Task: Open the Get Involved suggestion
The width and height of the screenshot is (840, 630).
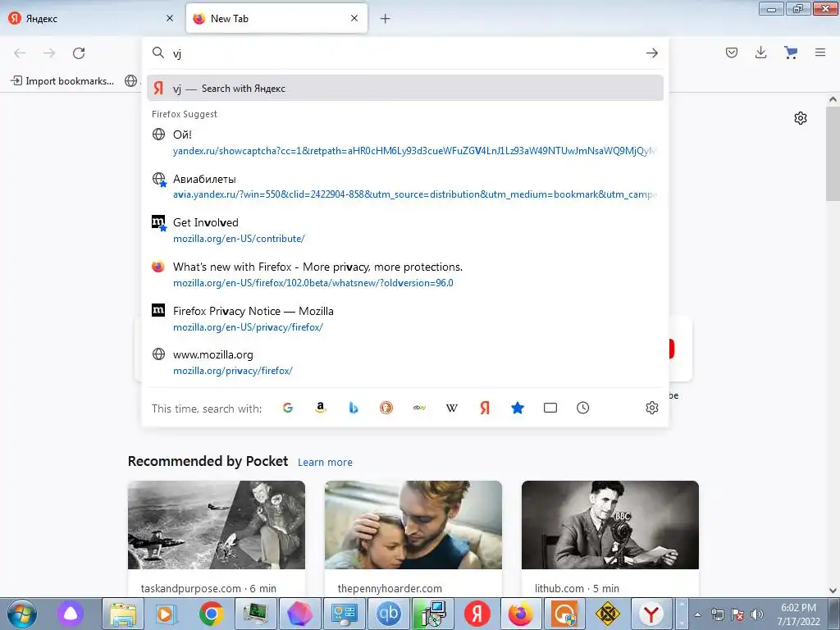Action: coord(405,231)
